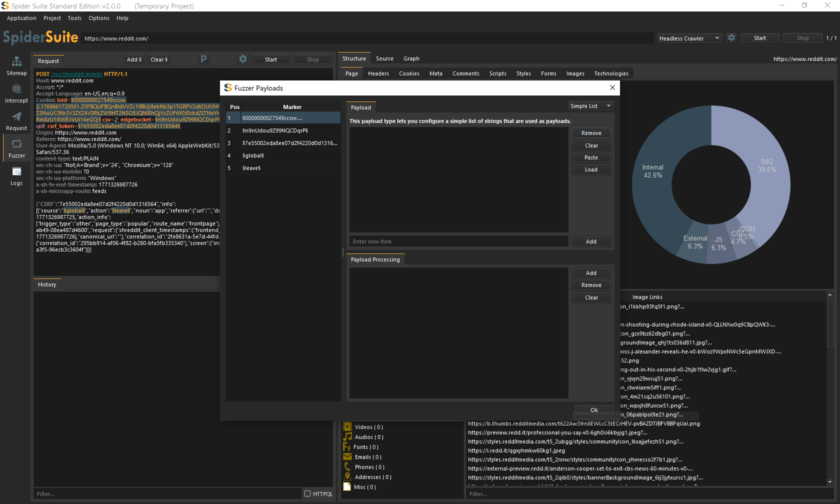The height and width of the screenshot is (504, 840).
Task: Open the Simple List payload type dropdown
Action: click(x=590, y=106)
